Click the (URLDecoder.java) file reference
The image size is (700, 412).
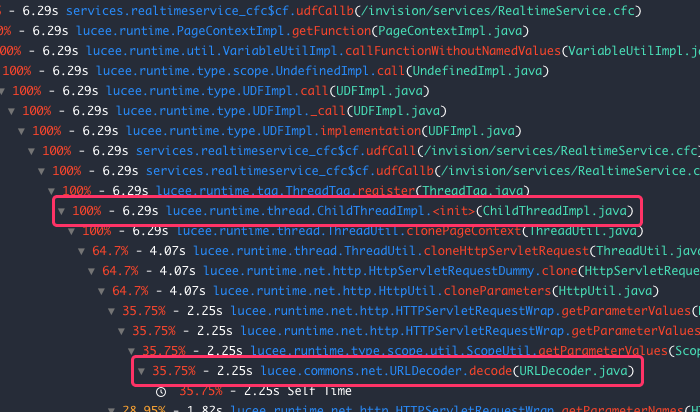[573, 371]
